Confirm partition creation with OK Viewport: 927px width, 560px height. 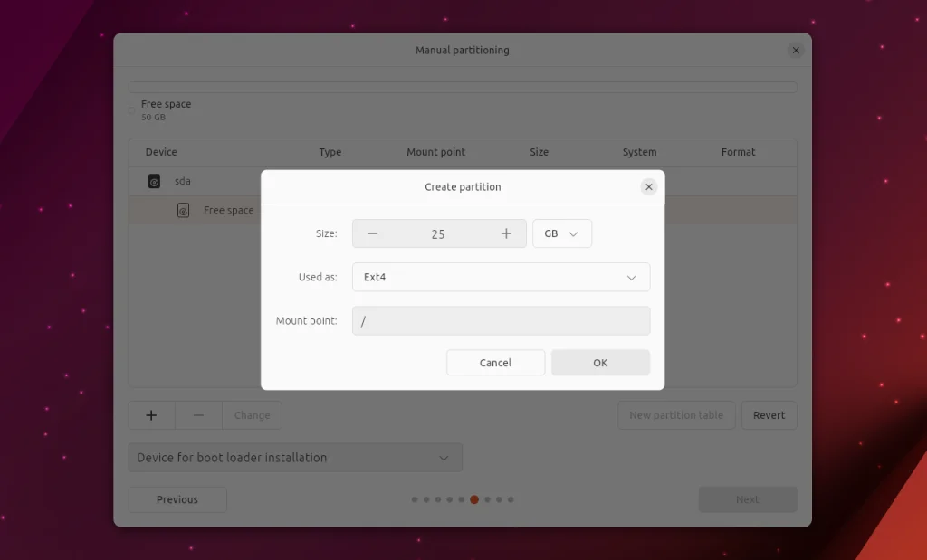(600, 362)
